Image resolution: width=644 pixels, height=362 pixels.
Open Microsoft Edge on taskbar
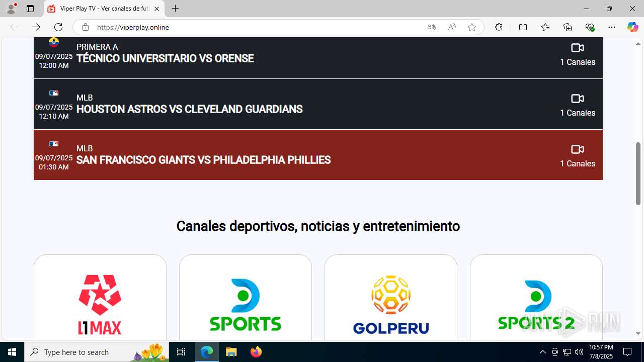point(207,352)
